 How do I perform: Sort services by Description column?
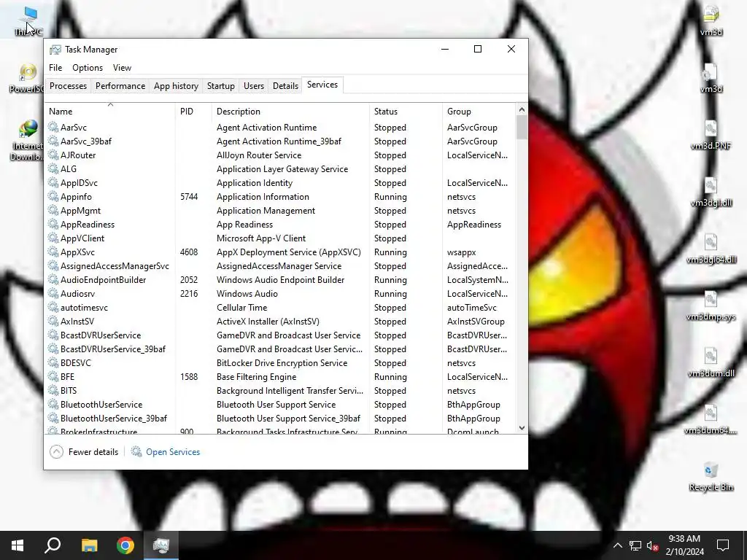coord(290,111)
